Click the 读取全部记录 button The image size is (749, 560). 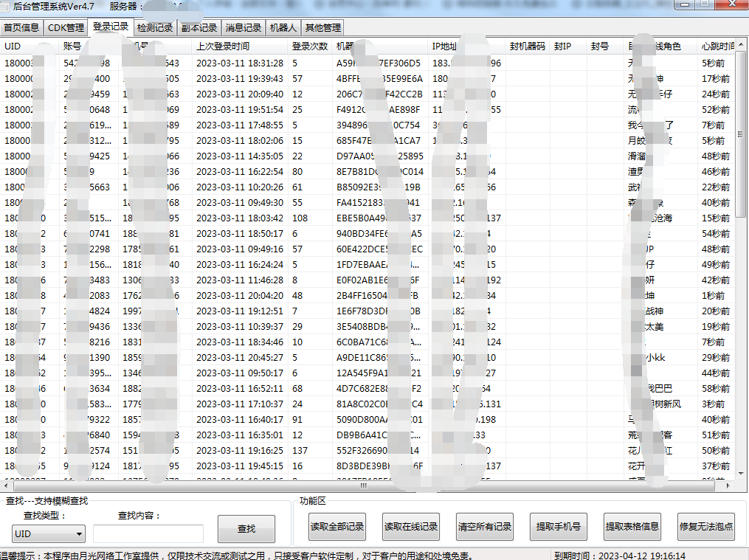(337, 527)
